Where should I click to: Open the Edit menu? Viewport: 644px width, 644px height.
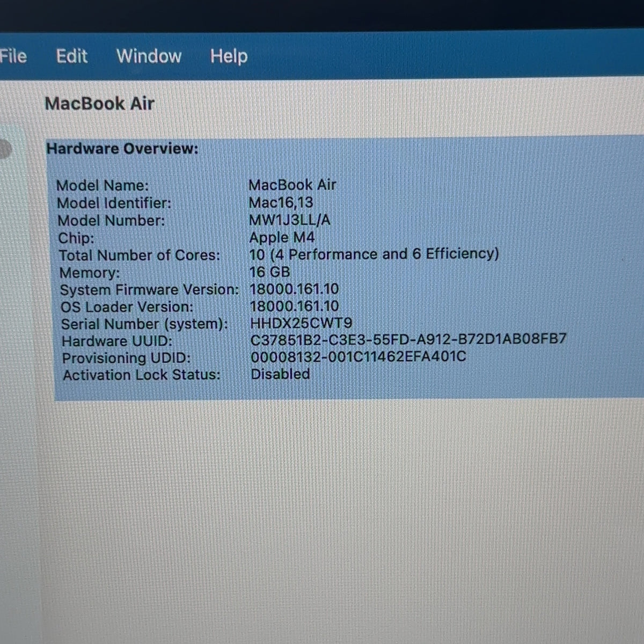[x=72, y=56]
